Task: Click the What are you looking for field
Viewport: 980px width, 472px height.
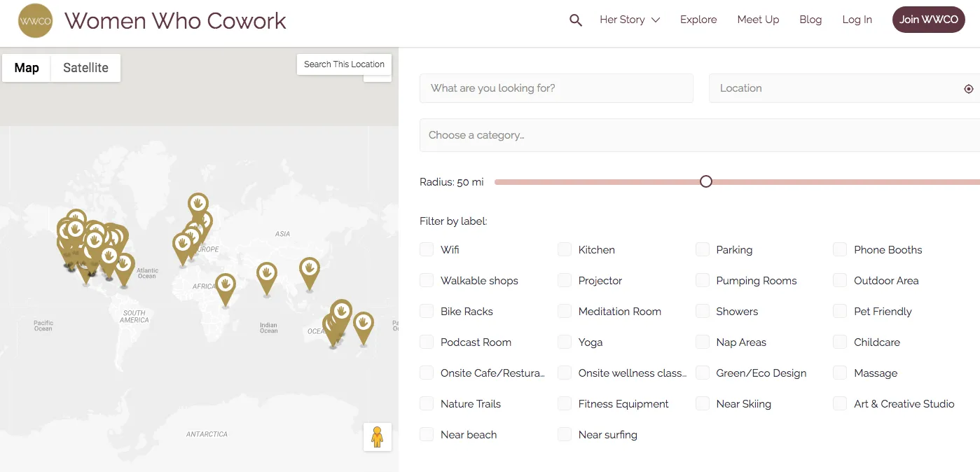Action: tap(556, 88)
